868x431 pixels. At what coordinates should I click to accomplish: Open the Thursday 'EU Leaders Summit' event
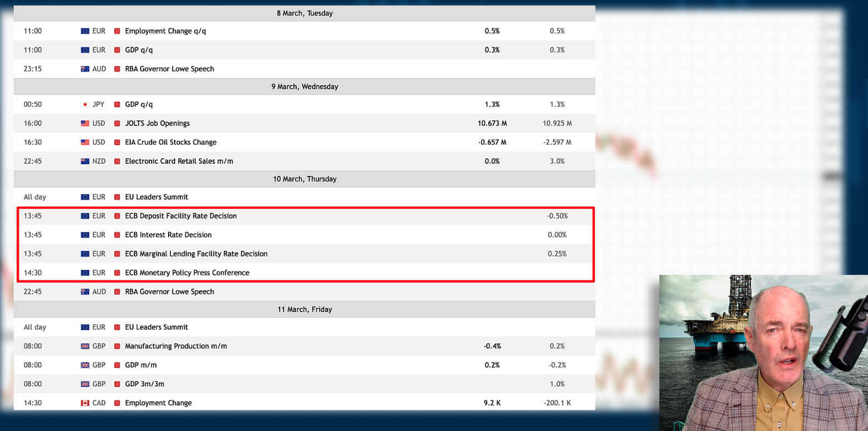point(157,197)
